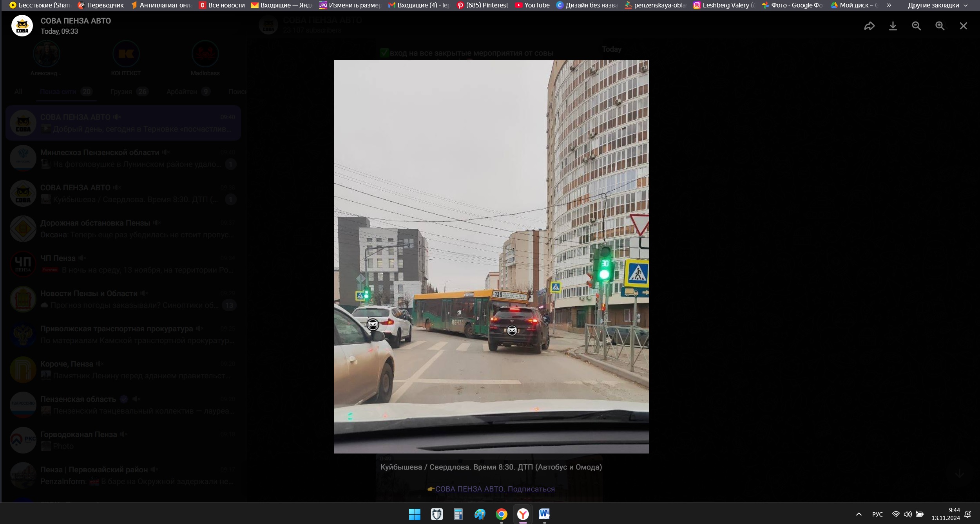Open the volume control in the tray
Viewport: 980px width, 524px height.
coord(908,514)
